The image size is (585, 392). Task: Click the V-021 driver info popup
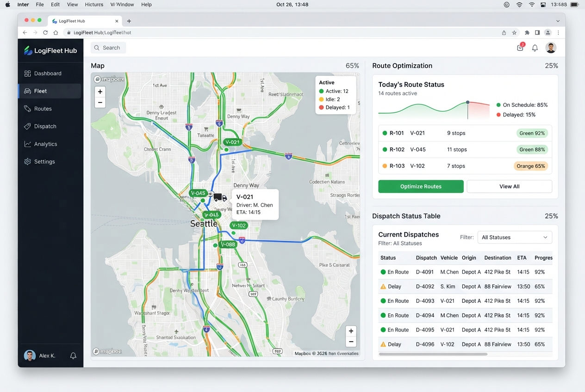click(x=255, y=204)
